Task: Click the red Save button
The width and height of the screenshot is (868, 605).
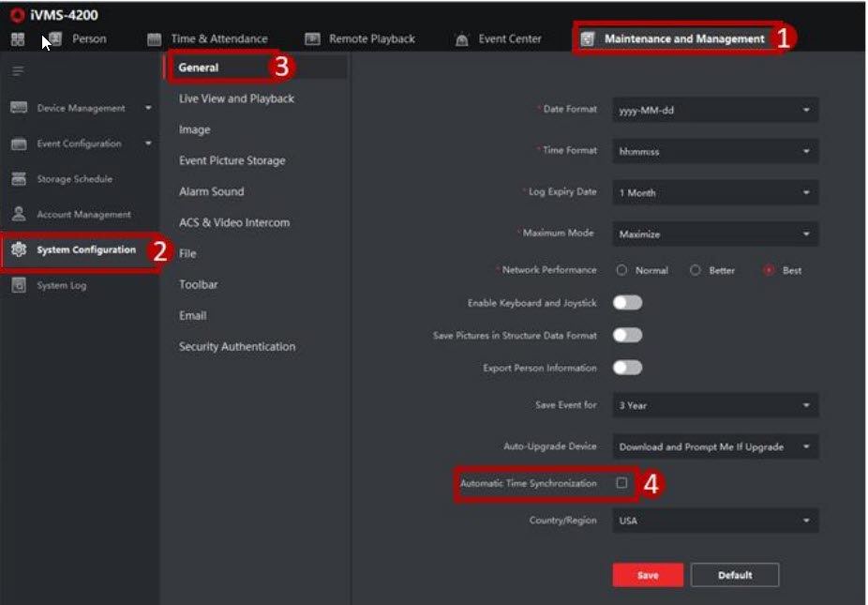Action: click(648, 575)
